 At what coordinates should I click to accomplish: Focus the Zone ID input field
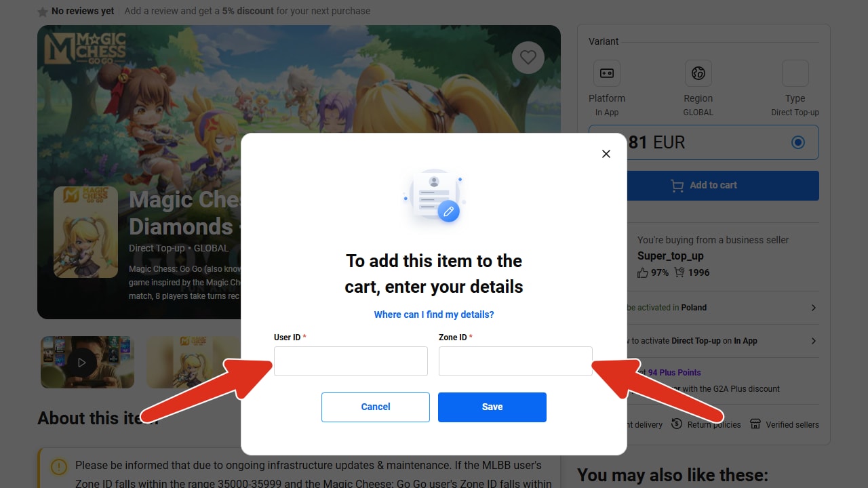515,361
